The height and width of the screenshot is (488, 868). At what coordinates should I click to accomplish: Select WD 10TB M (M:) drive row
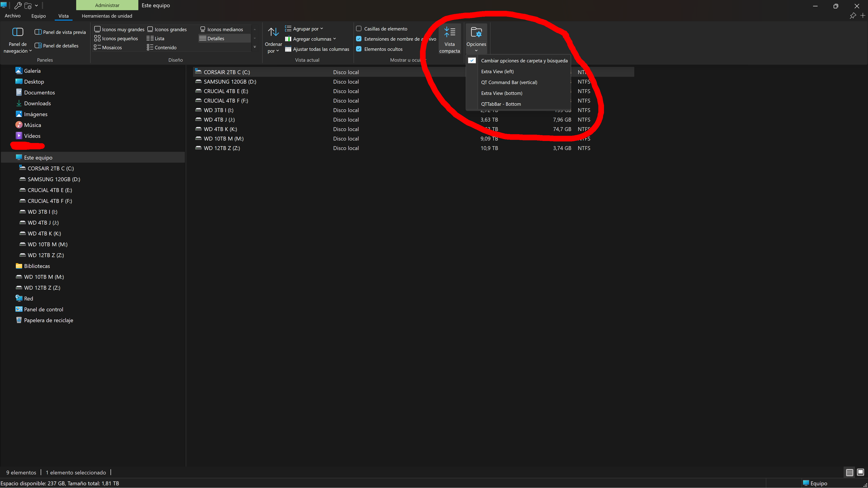tap(413, 138)
